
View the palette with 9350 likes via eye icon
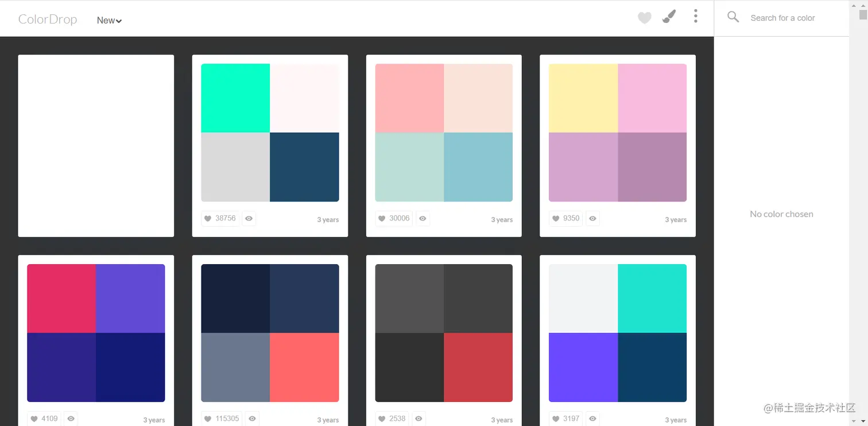click(x=592, y=218)
